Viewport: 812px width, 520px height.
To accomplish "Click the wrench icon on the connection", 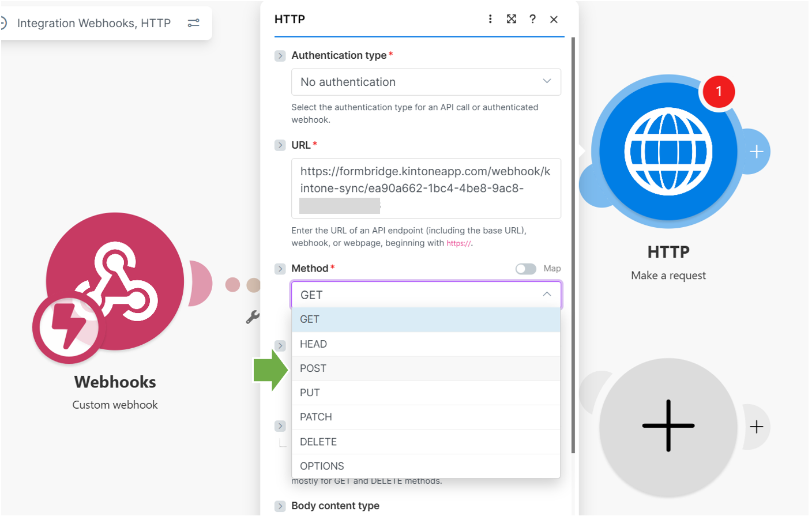I will 253,317.
